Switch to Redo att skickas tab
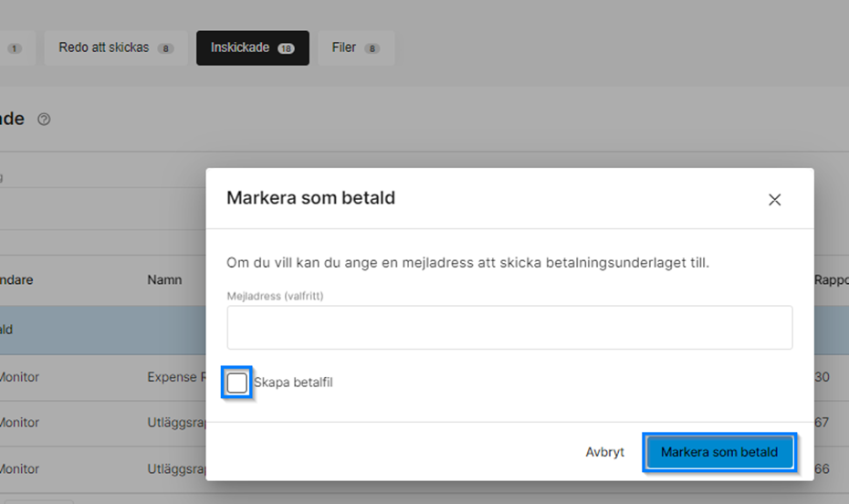849x504 pixels. coord(115,47)
